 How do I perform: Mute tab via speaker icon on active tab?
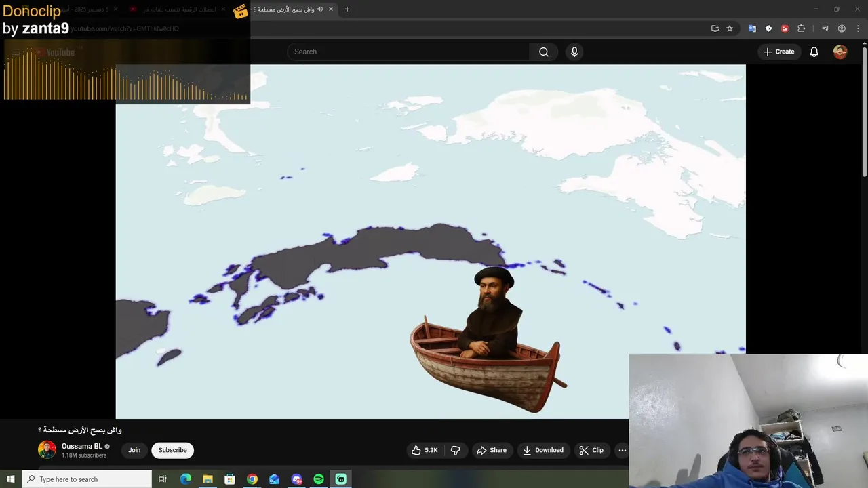point(319,9)
